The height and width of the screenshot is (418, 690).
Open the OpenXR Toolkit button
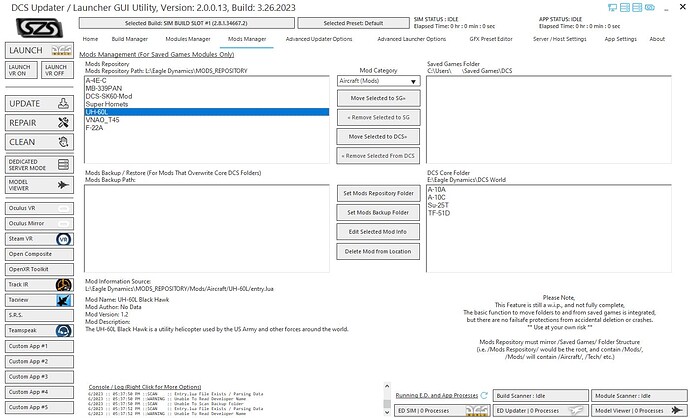(x=39, y=269)
